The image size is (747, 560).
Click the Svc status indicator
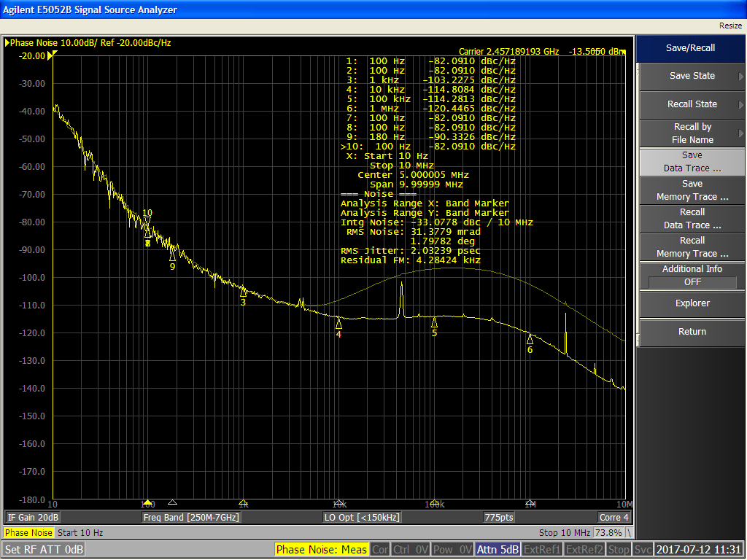(642, 550)
